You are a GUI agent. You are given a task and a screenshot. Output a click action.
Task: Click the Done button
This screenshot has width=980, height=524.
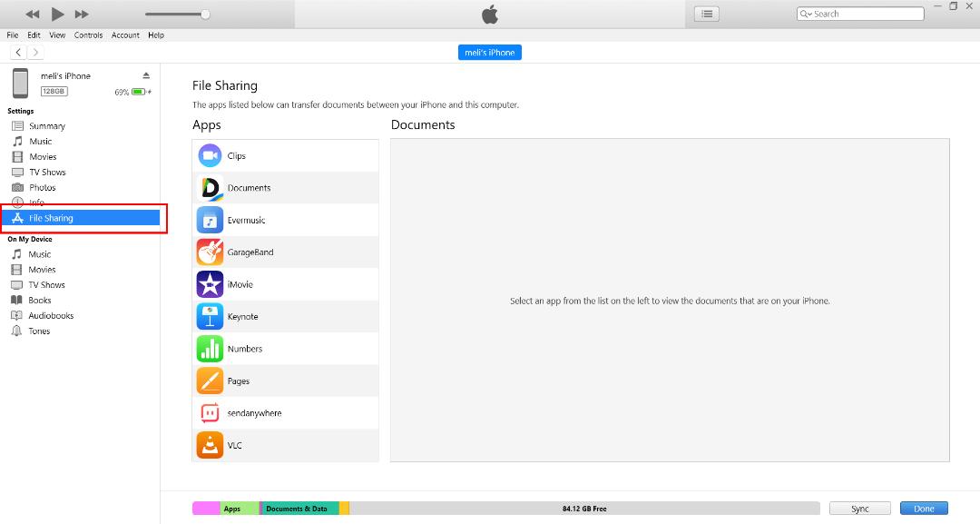924,509
